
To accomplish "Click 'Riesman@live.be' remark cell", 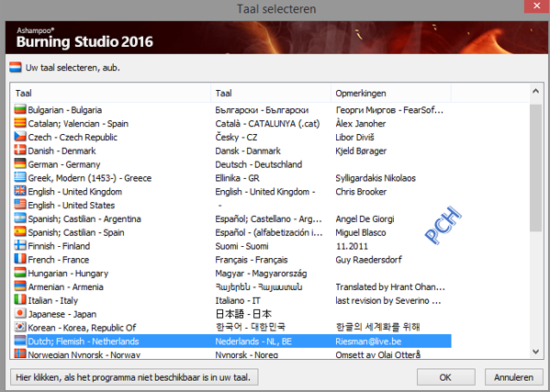I will click(x=368, y=342).
